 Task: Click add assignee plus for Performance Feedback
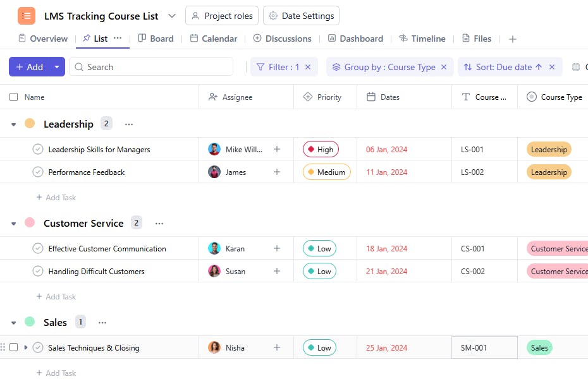pos(276,172)
